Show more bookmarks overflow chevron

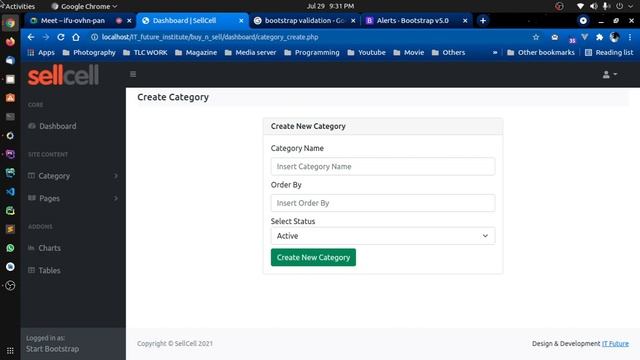point(495,53)
